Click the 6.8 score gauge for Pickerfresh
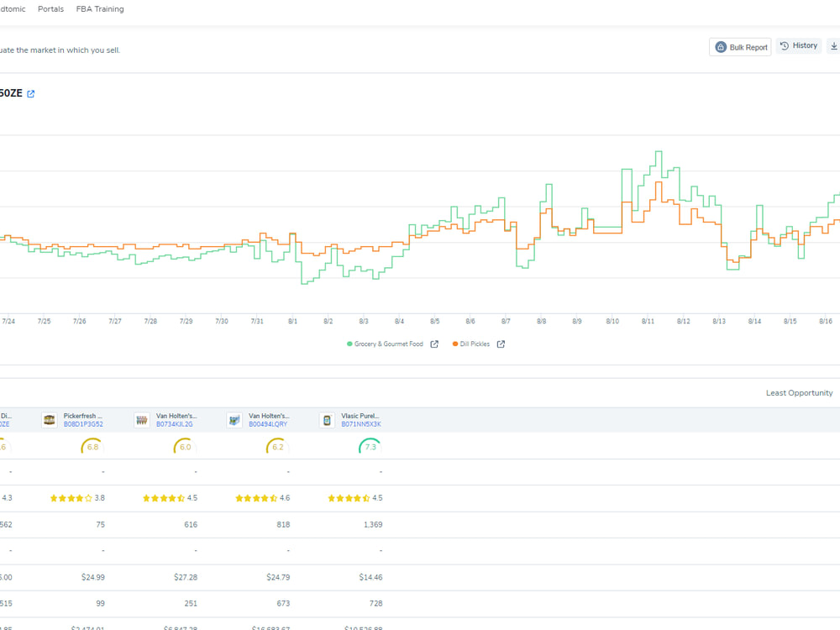Image resolution: width=840 pixels, height=630 pixels. point(92,446)
